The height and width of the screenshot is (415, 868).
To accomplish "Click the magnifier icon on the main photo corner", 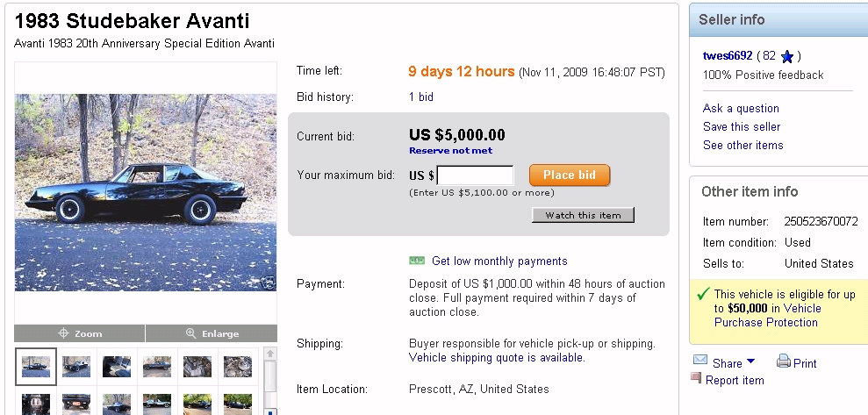I will click(269, 283).
